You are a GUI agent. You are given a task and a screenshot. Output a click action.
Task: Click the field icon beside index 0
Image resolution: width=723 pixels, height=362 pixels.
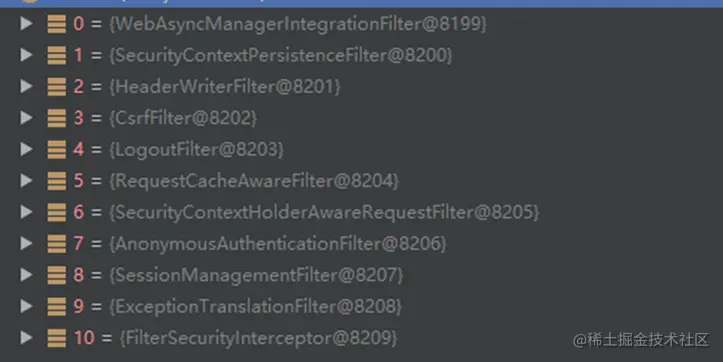point(57,24)
